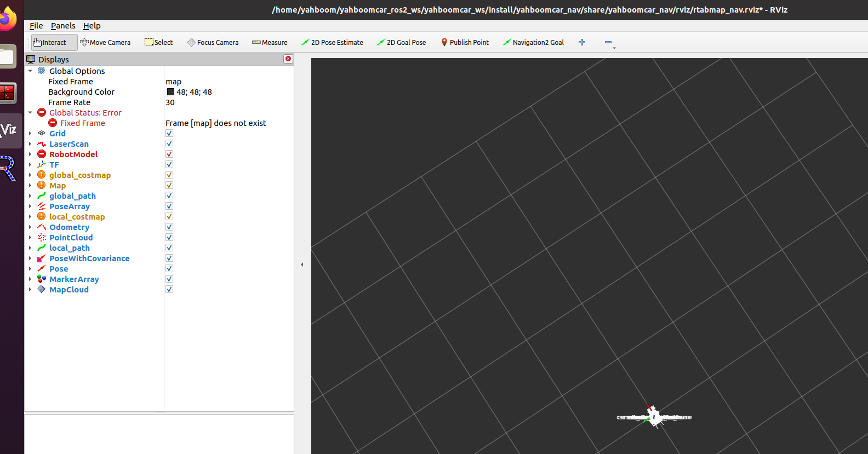Toggle the Map display checkbox
868x454 pixels.
[x=169, y=185]
